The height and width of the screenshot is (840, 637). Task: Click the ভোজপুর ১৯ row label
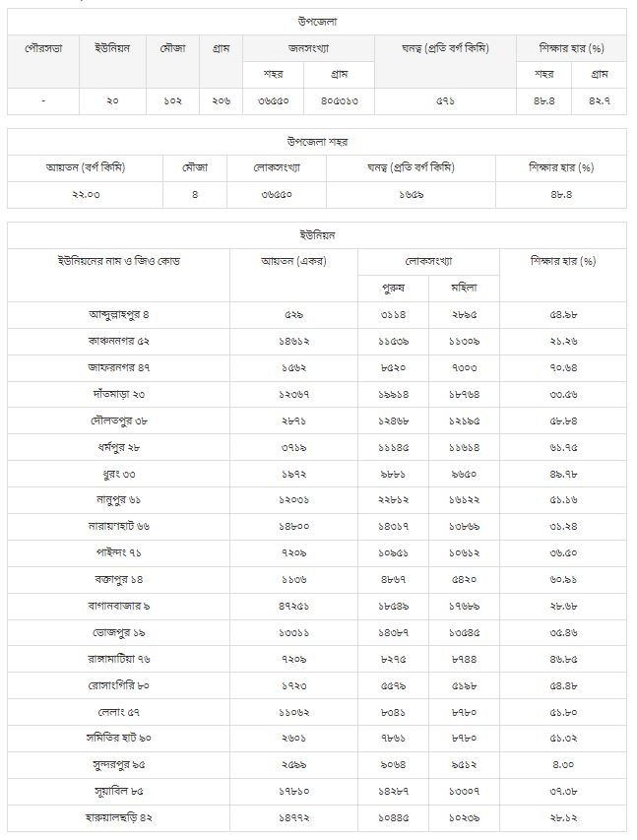point(118,632)
